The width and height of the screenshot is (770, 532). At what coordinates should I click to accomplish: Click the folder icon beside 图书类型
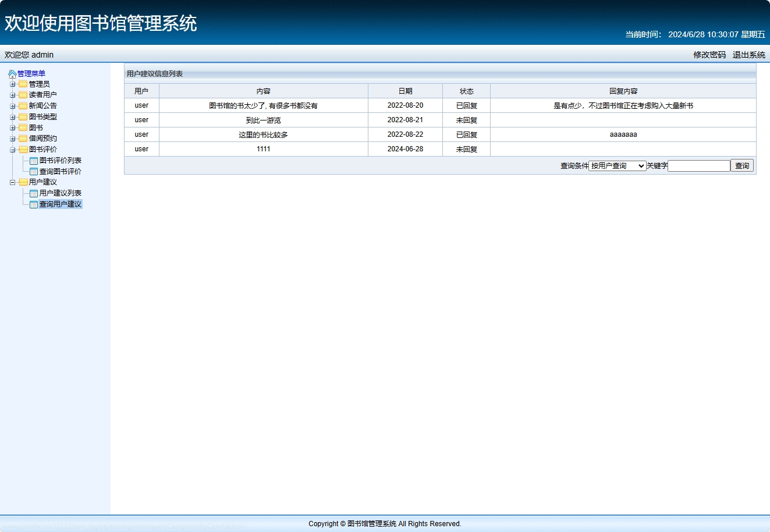[x=22, y=116]
